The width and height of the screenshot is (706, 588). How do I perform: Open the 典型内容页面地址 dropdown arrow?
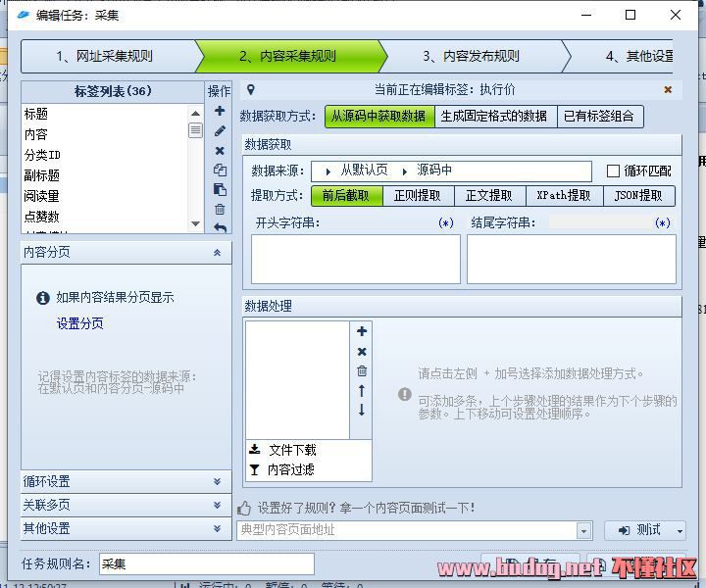coord(583,531)
